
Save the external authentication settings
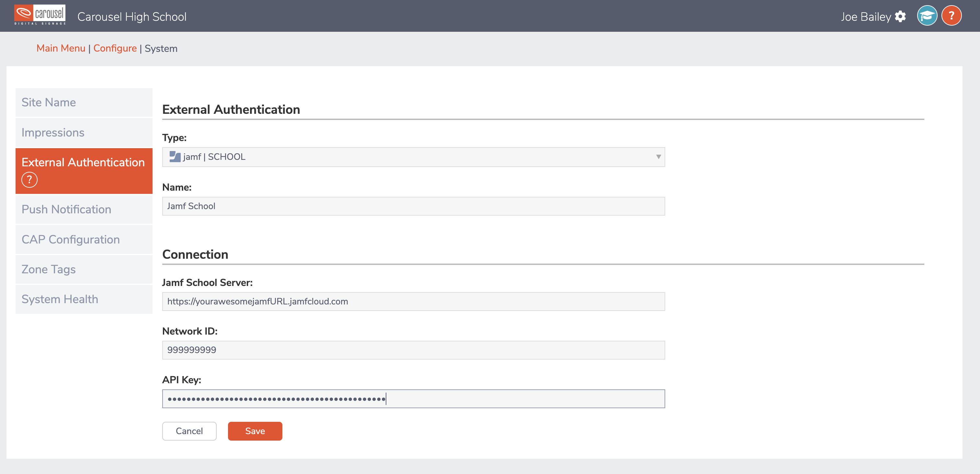coord(255,431)
